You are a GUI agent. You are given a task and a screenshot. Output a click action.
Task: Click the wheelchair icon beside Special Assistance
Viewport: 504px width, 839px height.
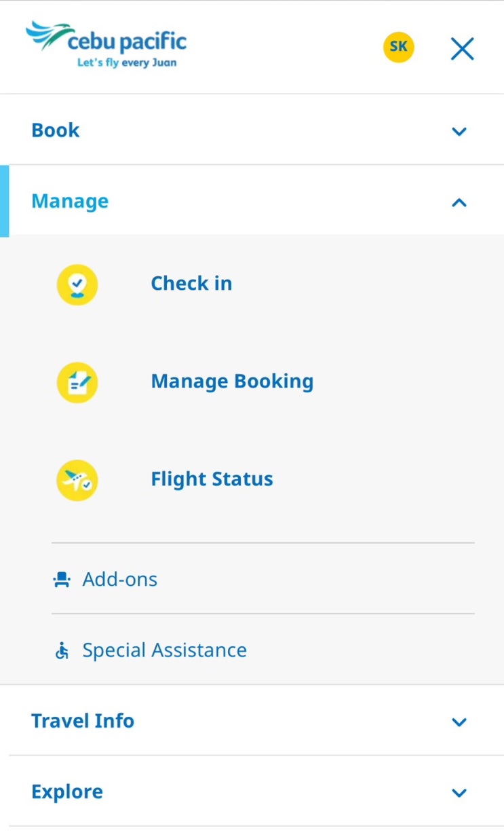coord(62,651)
